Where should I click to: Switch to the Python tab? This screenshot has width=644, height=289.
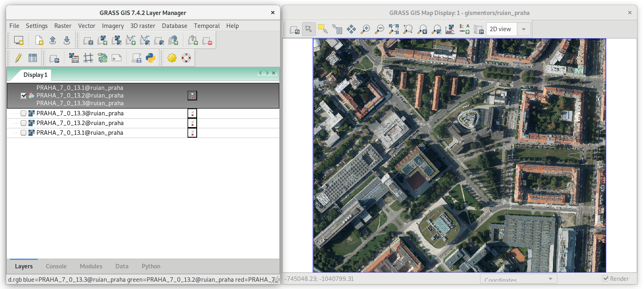click(x=151, y=266)
